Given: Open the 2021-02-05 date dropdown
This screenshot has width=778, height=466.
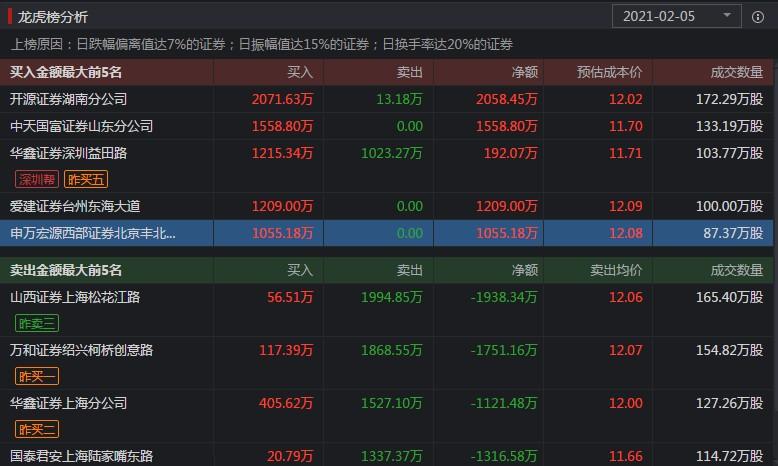Looking at the screenshot, I should click(677, 16).
